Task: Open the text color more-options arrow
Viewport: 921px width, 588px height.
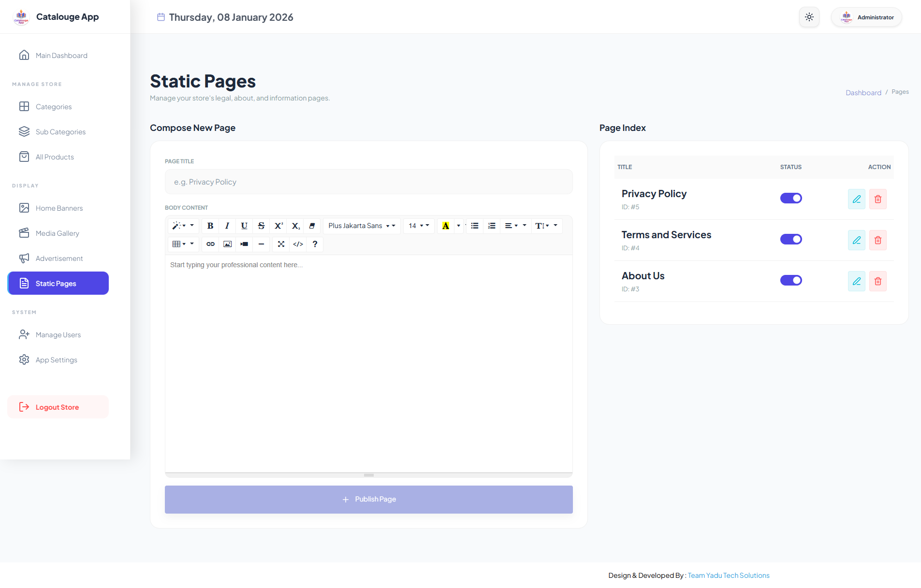Action: 459,226
